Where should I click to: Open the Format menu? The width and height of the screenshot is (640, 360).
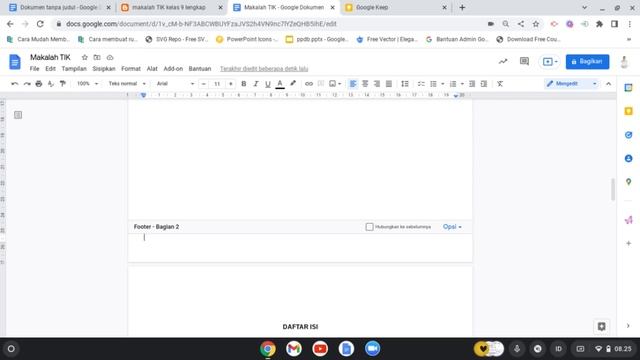click(x=131, y=69)
